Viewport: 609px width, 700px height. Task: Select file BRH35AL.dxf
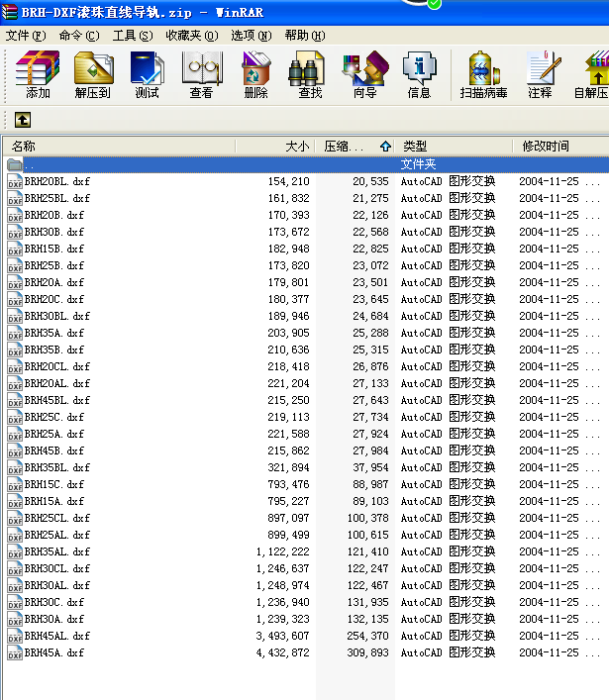point(56,551)
